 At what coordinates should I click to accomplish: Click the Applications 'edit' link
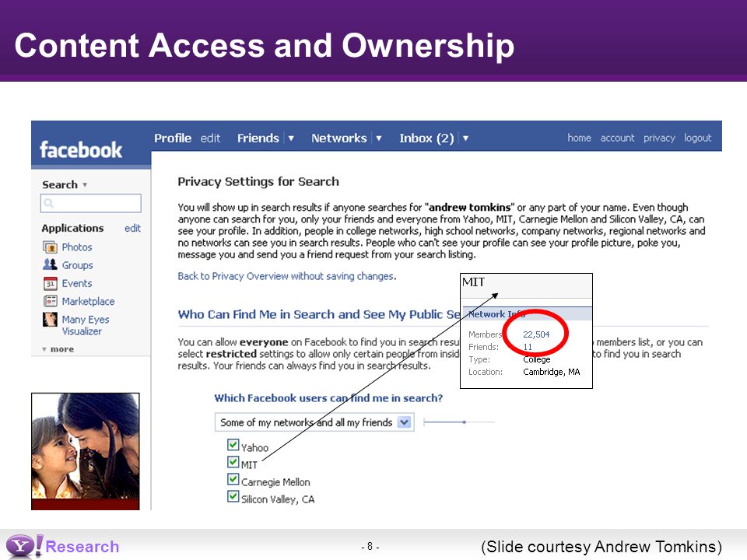(x=132, y=228)
